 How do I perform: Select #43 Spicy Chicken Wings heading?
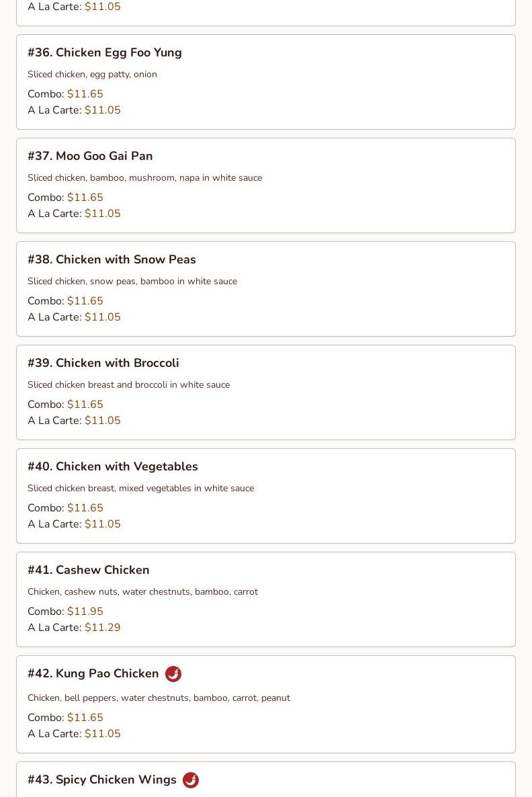102,780
